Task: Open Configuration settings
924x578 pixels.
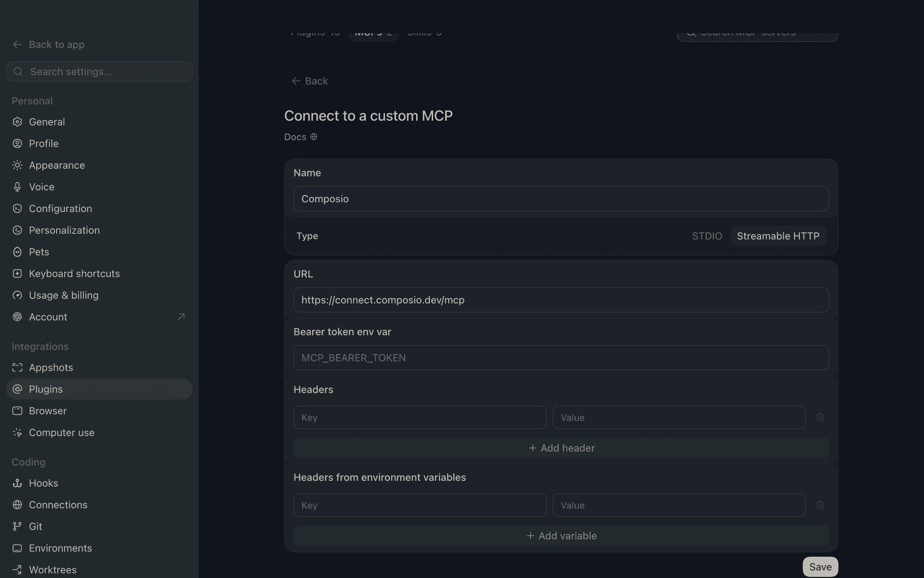Action: pyautogui.click(x=99, y=209)
